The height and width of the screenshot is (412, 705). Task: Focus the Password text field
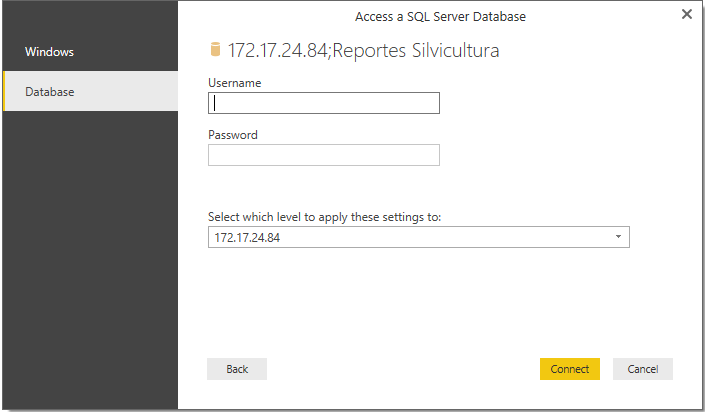coord(324,155)
